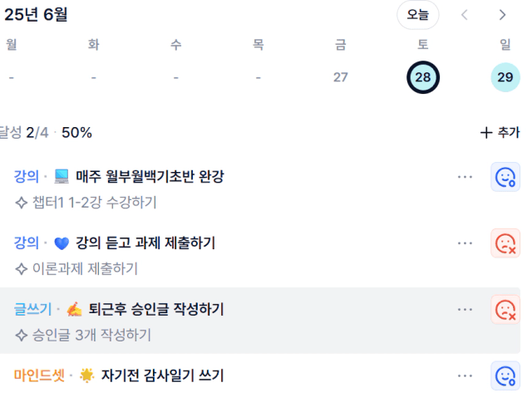This screenshot has width=532, height=412.
Task: Select date 27 in the week row
Action: pyautogui.click(x=340, y=77)
